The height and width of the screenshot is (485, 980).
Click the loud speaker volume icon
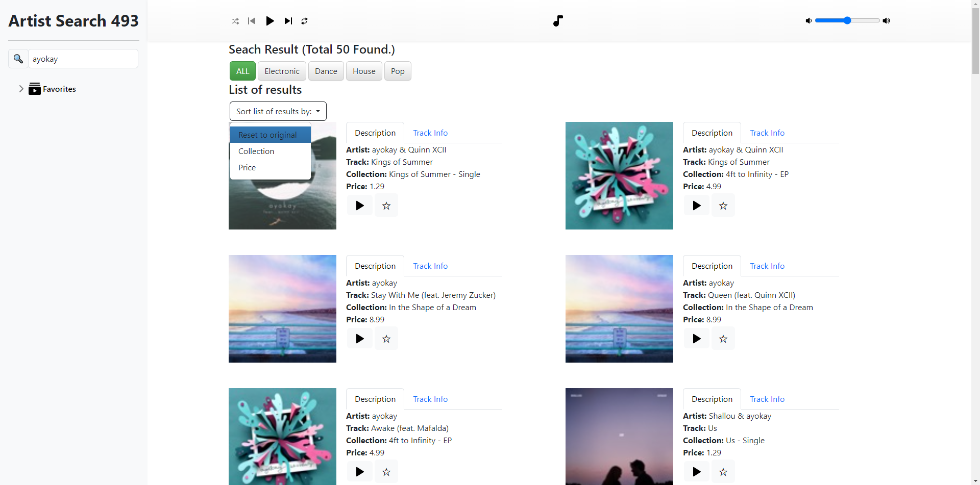887,21
